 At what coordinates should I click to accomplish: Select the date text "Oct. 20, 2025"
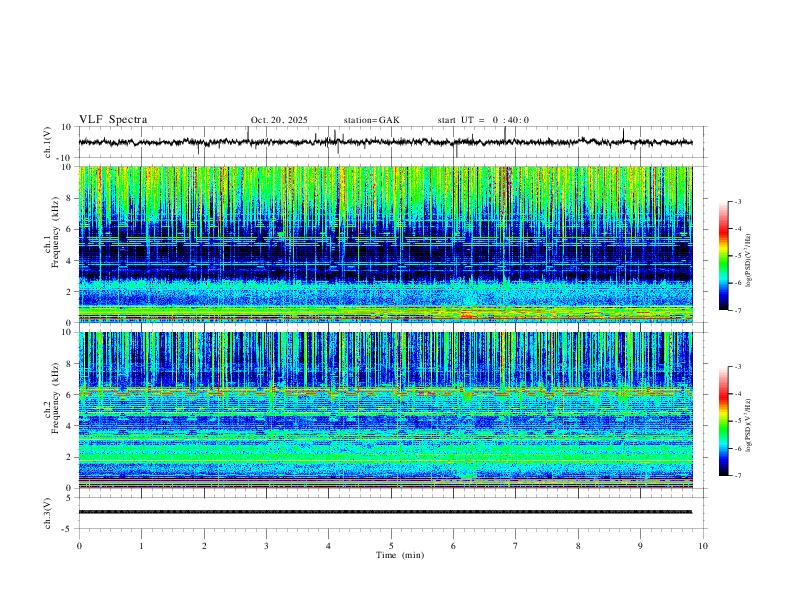click(279, 120)
